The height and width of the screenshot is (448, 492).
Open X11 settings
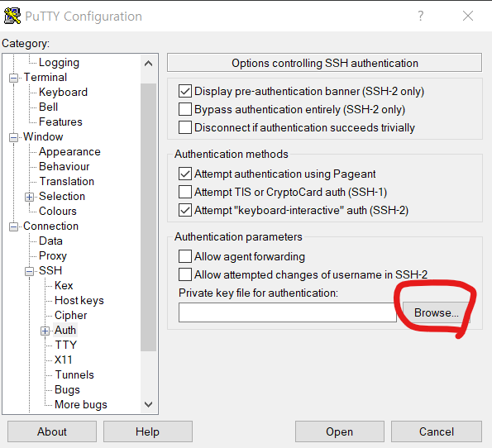coord(63,360)
